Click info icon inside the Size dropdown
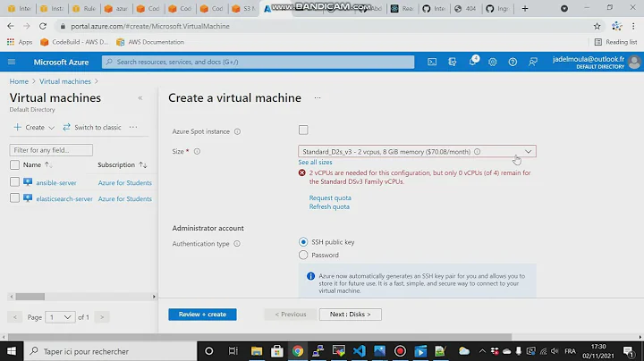 tap(478, 151)
